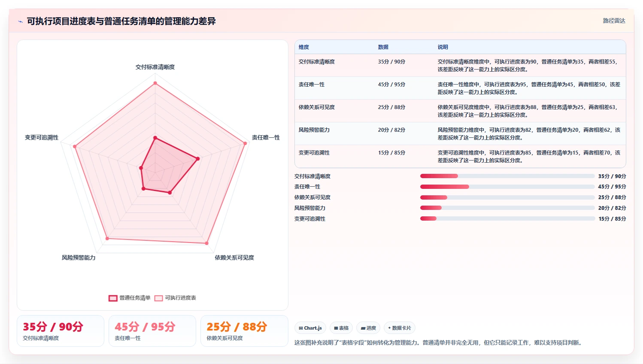Click the description text mentioning 两者相差55

pos(529,66)
